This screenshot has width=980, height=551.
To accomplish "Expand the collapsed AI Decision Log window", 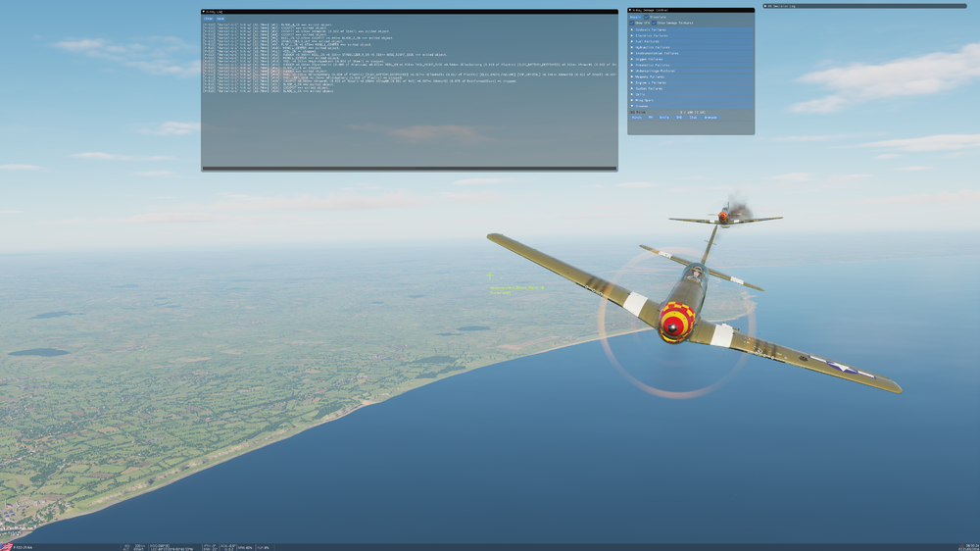I will (765, 6).
